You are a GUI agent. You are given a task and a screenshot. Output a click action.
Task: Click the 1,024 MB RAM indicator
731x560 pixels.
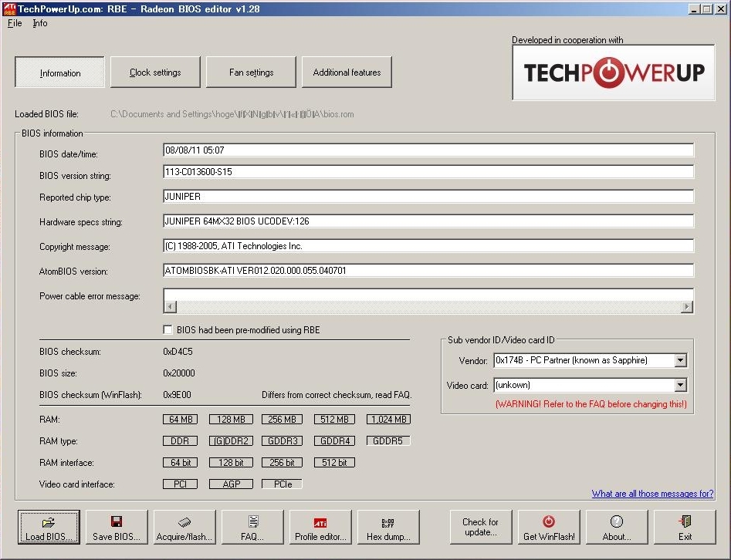[389, 420]
